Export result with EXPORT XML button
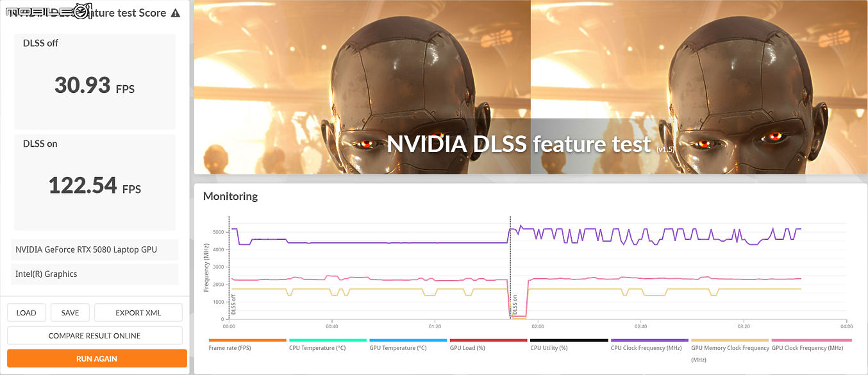 click(138, 313)
